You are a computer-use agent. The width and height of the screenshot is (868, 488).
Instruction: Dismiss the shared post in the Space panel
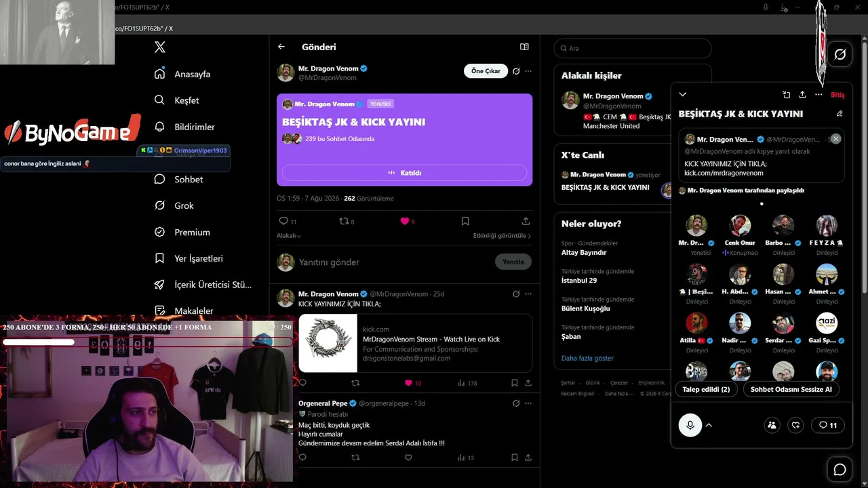coord(835,139)
